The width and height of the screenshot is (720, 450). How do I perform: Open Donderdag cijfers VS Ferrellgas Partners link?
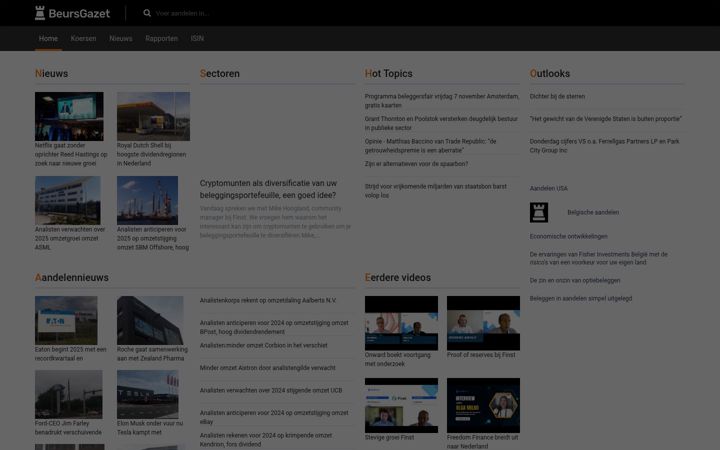tap(604, 146)
